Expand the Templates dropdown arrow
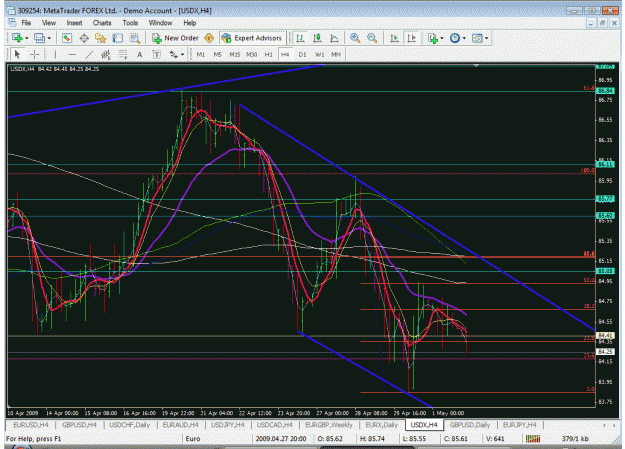This screenshot has width=625, height=449. [486, 38]
